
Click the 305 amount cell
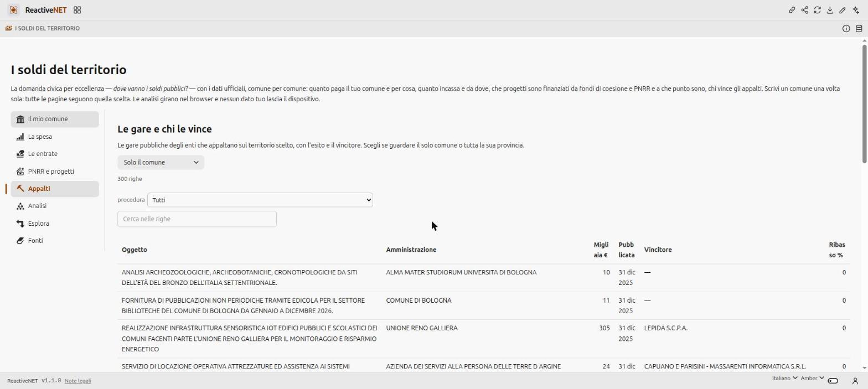604,328
